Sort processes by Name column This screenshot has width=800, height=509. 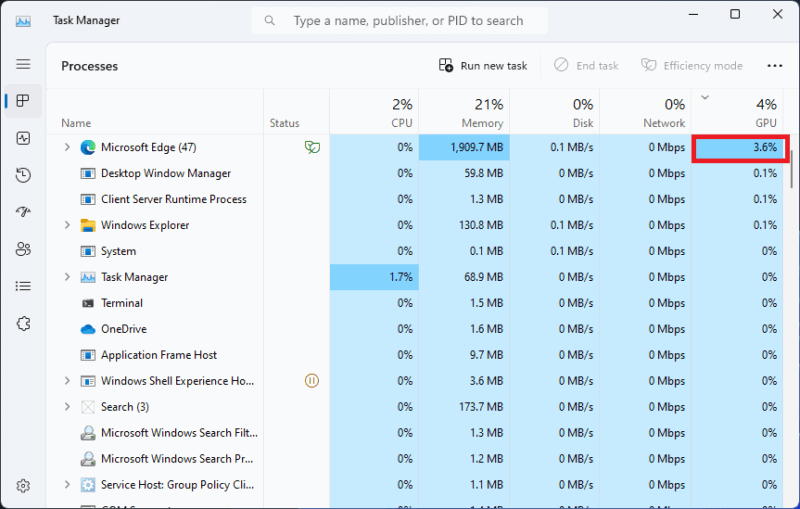pos(155,112)
